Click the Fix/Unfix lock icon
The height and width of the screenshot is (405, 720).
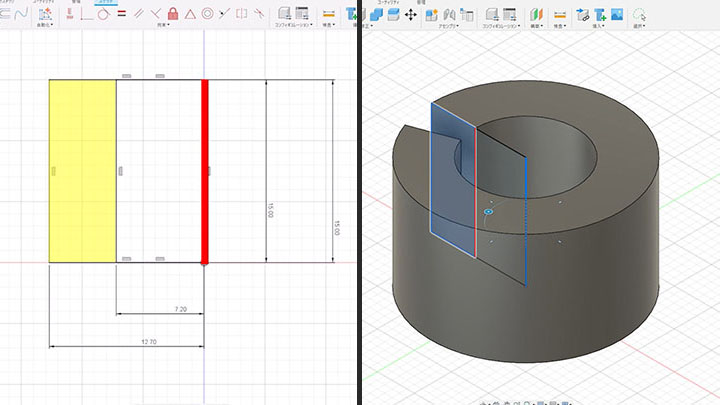pyautogui.click(x=173, y=14)
